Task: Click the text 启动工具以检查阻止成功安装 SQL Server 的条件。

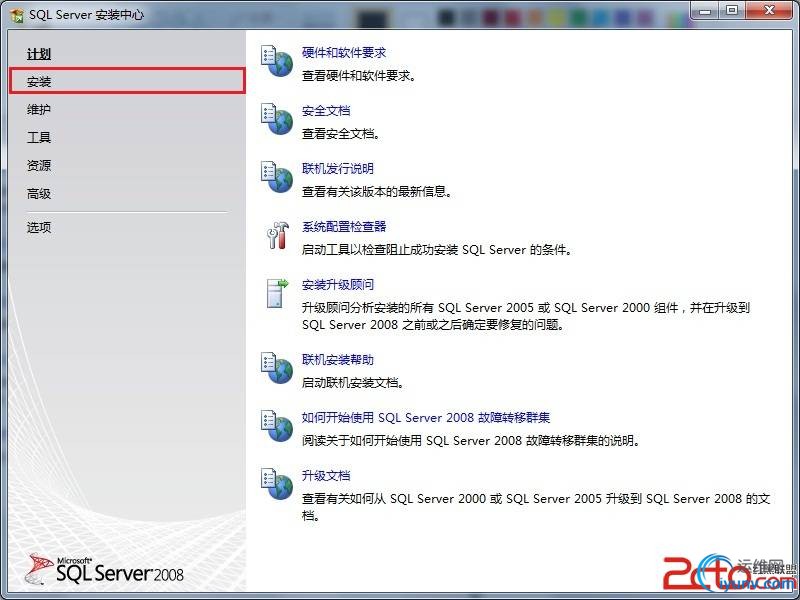Action: pyautogui.click(x=437, y=249)
